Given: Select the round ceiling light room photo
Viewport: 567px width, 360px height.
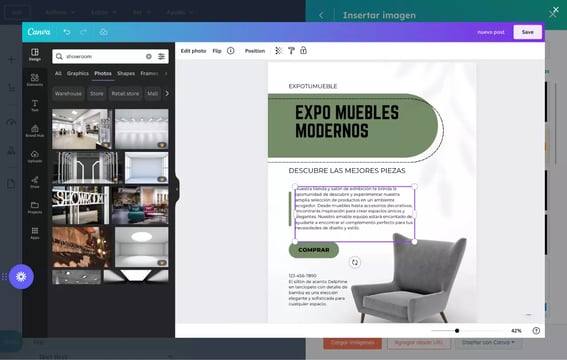Looking at the screenshot, I should pos(141,247).
